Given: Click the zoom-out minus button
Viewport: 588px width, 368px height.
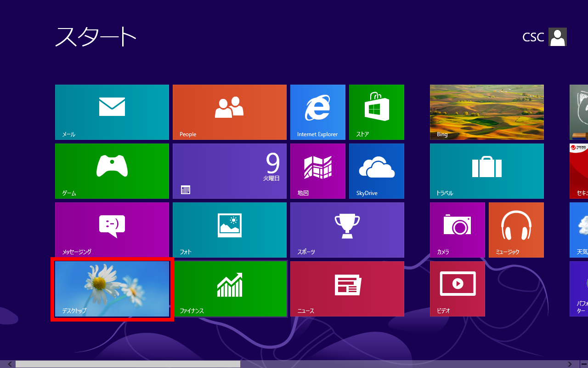Looking at the screenshot, I should point(583,364).
